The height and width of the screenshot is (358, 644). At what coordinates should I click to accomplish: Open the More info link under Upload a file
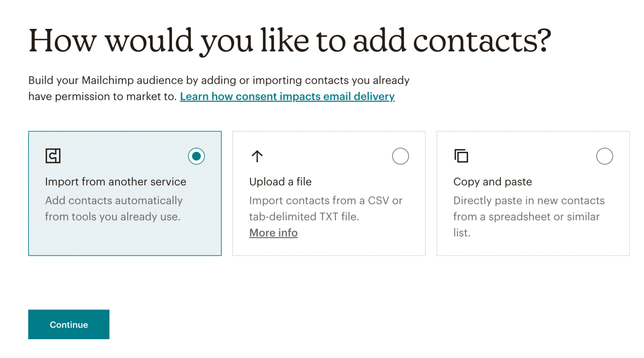(x=273, y=233)
